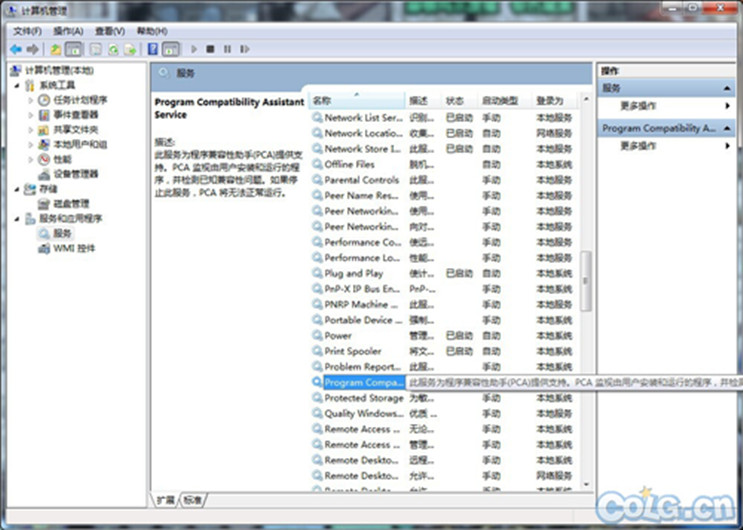Click the 共享文件夹 folder icon
This screenshot has width=743, height=530.
point(44,129)
